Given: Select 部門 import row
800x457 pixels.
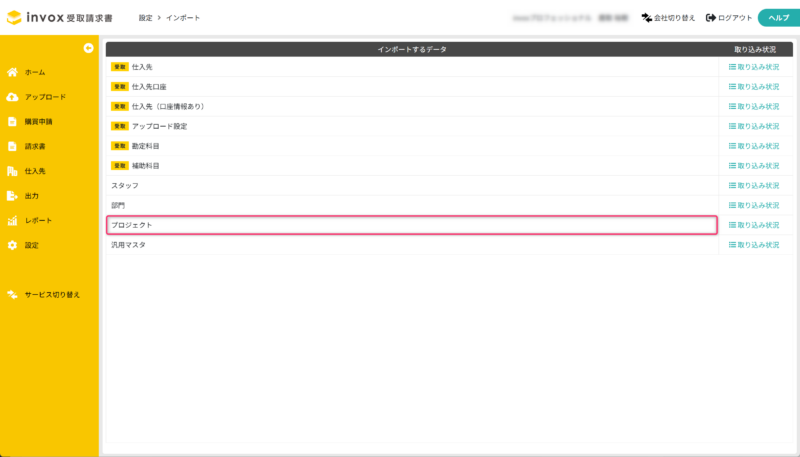Looking at the screenshot, I should click(412, 206).
